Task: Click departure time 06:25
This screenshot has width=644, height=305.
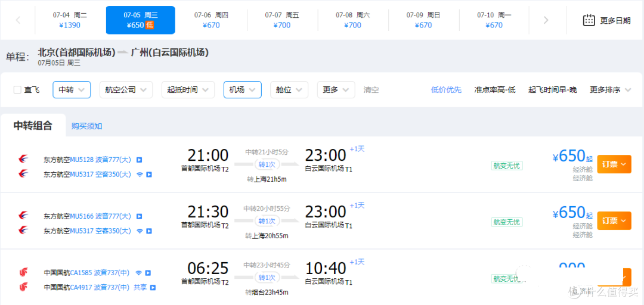Action: [x=208, y=269]
